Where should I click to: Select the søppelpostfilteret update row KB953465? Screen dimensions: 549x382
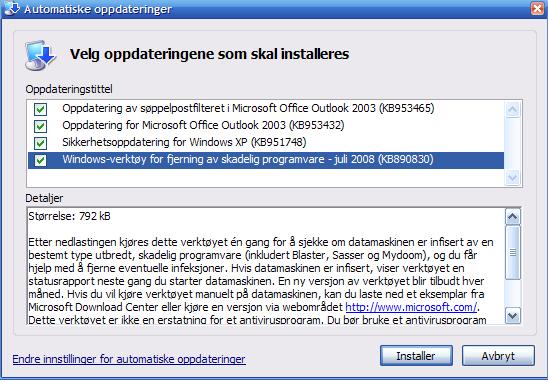click(266, 108)
